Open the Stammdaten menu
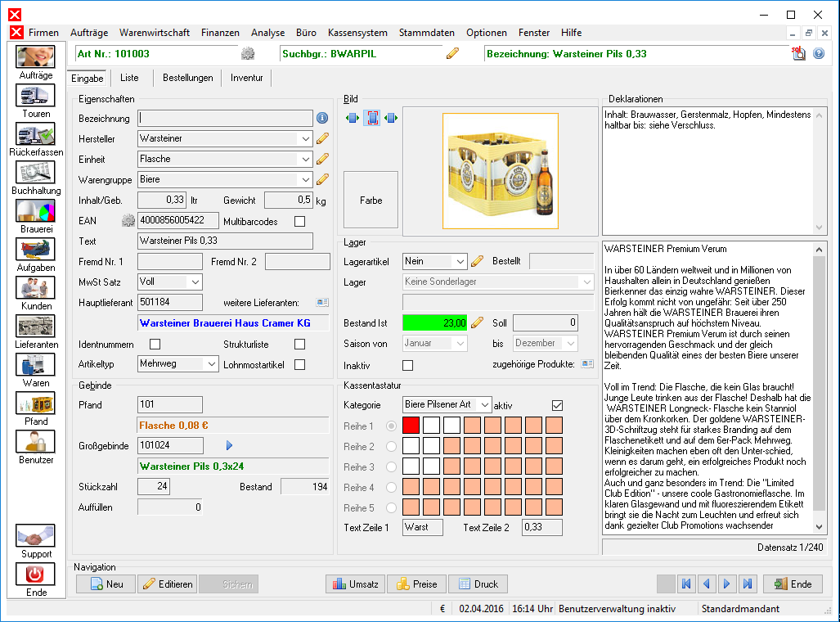Viewport: 840px width, 622px height. click(x=426, y=33)
